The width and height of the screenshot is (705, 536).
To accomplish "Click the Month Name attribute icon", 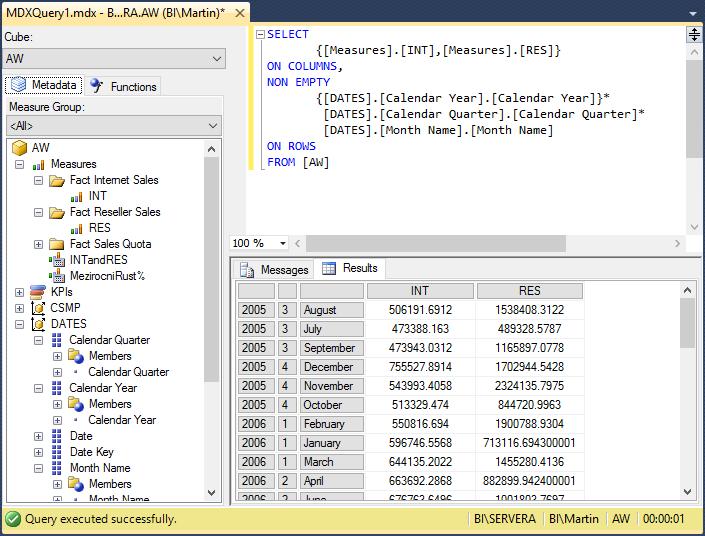I will coord(57,468).
